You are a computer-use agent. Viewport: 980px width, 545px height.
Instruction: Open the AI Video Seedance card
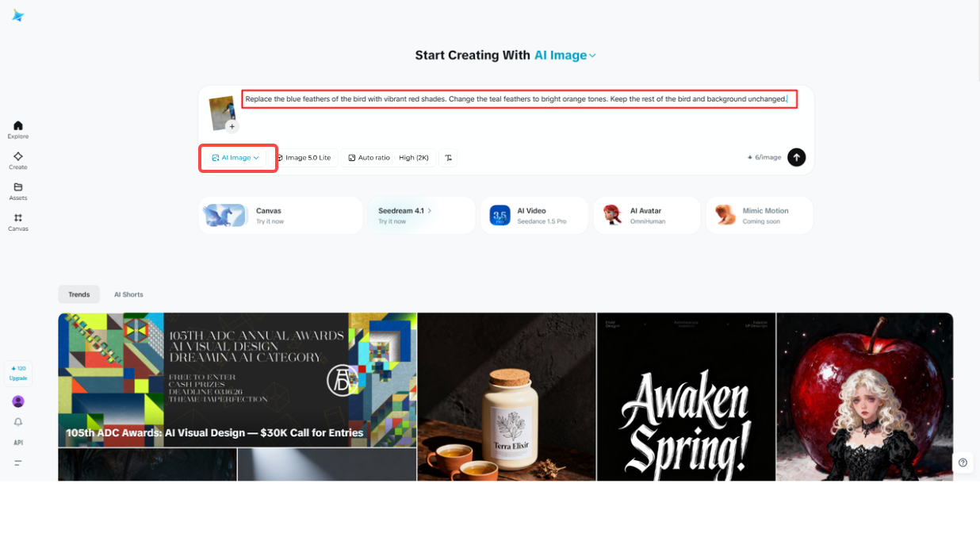(x=534, y=216)
